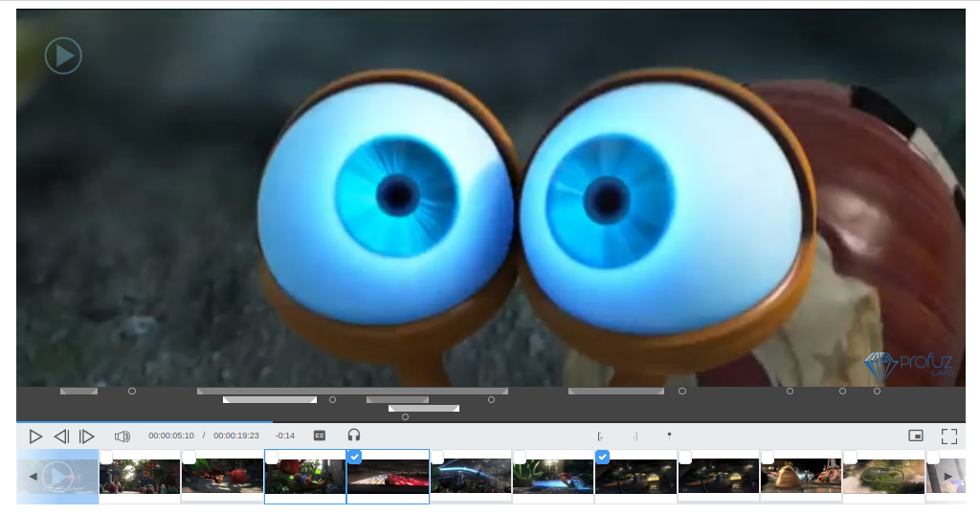Set the mark-in bracket point
980x515 pixels.
pyautogui.click(x=600, y=437)
